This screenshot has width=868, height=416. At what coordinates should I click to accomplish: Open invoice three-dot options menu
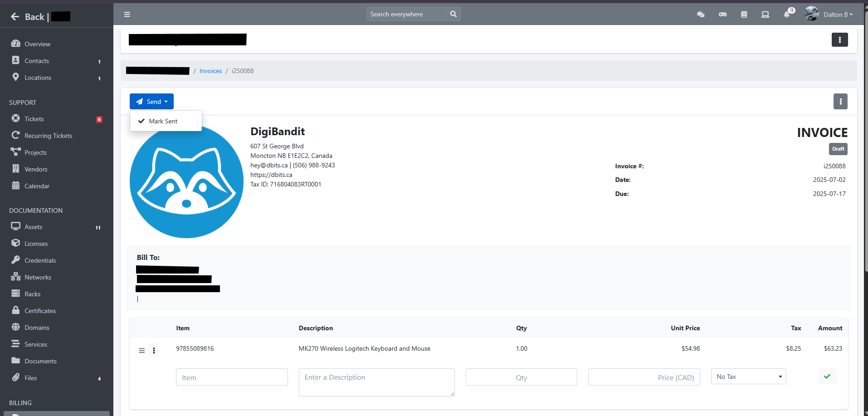tap(840, 102)
